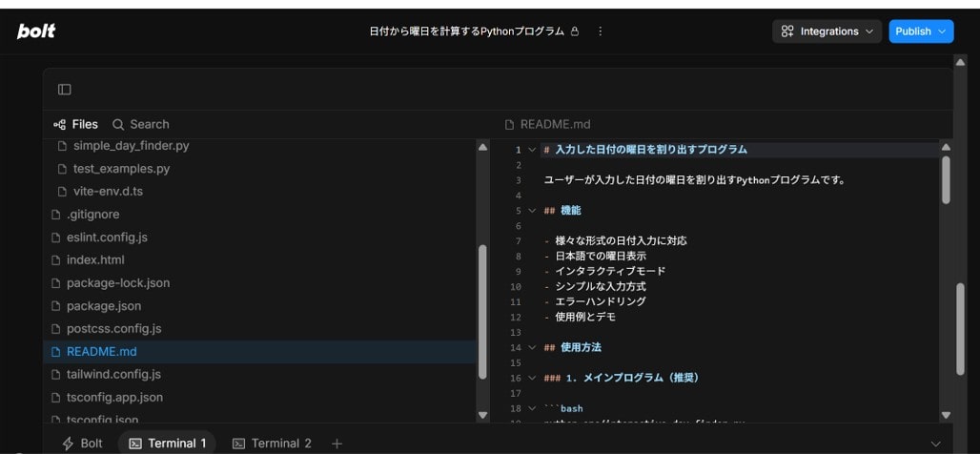Switch to the Files tab
The image size is (980, 454).
[75, 124]
